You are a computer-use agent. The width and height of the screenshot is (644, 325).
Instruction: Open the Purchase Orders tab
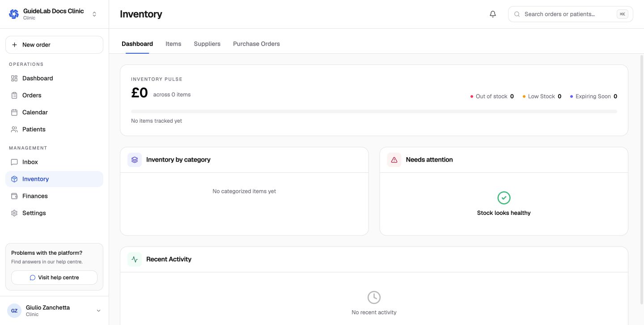[x=256, y=44]
